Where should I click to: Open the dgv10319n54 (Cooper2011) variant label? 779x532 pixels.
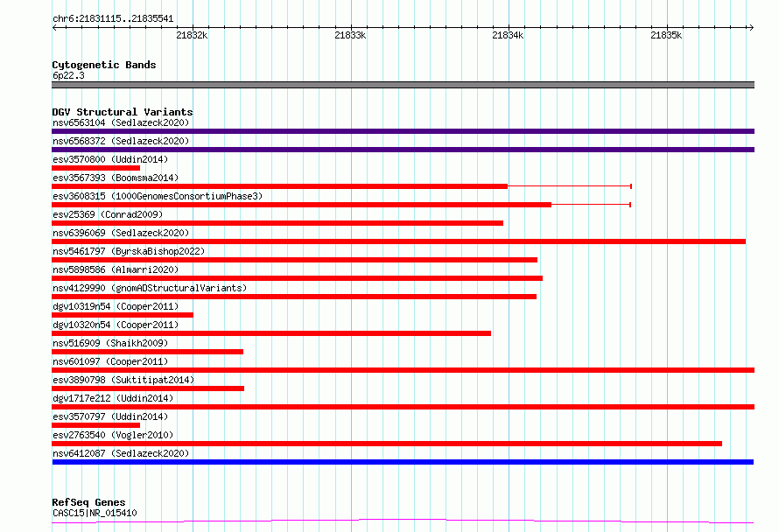[x=116, y=306]
